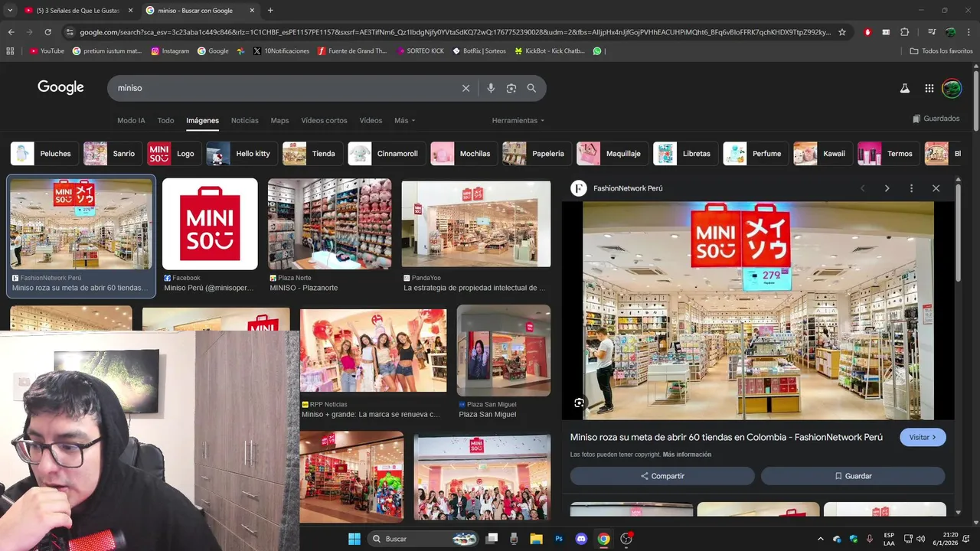The width and height of the screenshot is (980, 551).
Task: Filter images by Sanrio chip
Action: (x=113, y=154)
